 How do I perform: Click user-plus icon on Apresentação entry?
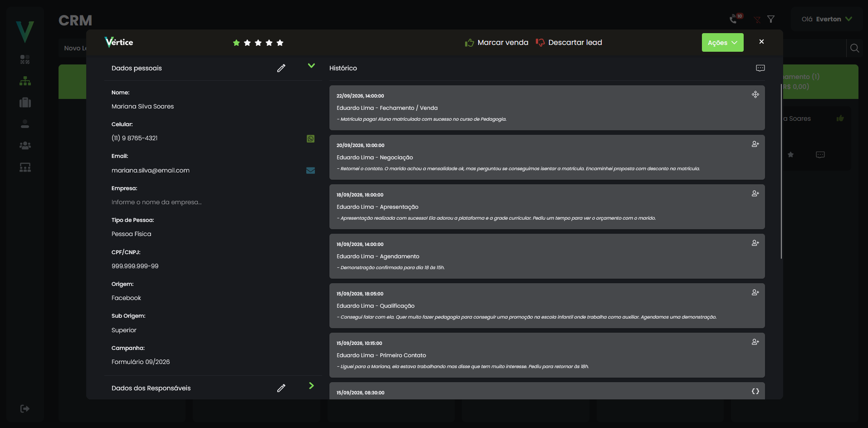coord(755,193)
